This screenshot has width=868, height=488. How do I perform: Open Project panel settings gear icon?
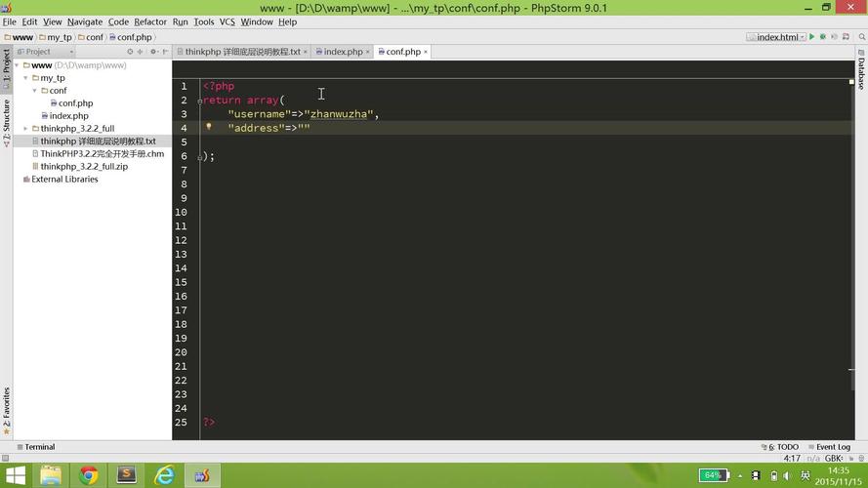pos(153,52)
